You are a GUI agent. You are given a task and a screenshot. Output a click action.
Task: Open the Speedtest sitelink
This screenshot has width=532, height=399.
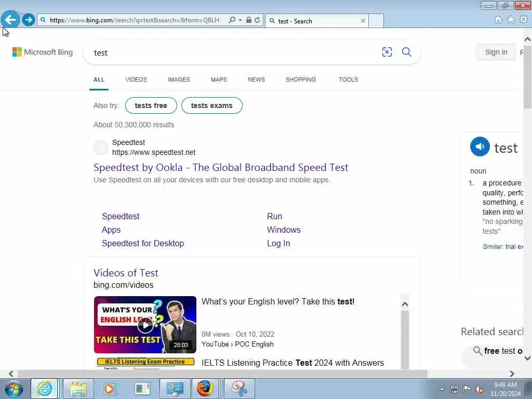[121, 216]
